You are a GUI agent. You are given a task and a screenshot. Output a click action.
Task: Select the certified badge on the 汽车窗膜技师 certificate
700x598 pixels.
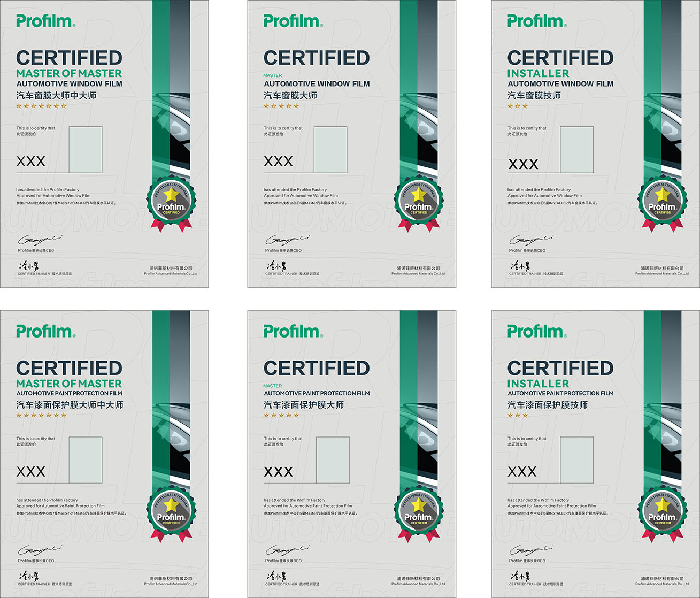click(663, 204)
